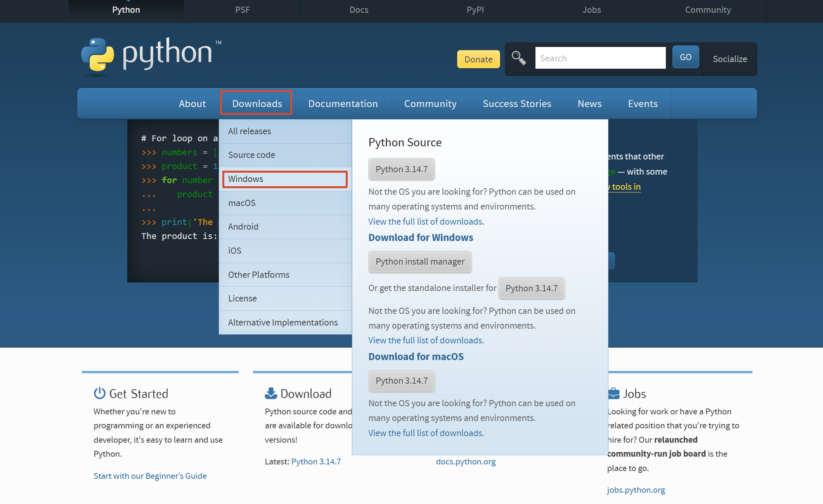This screenshot has width=823, height=504.
Task: Click the magnifying glass search icon
Action: pyautogui.click(x=518, y=58)
